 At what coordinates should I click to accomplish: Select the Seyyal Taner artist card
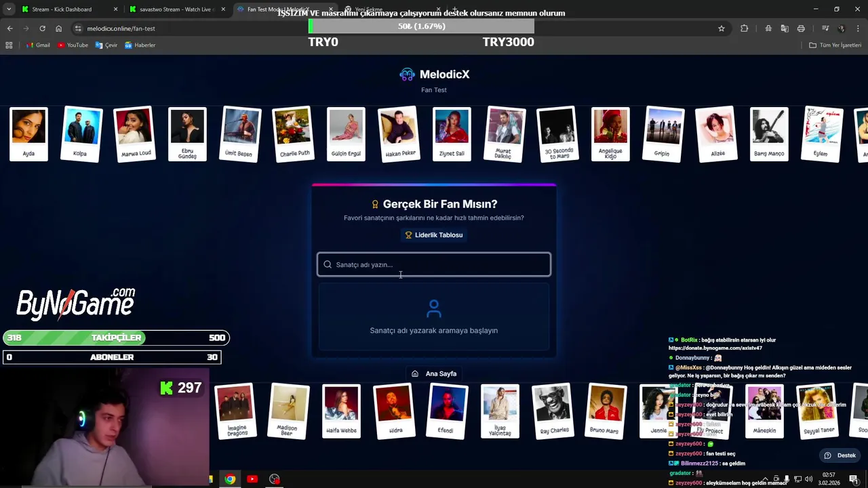[817, 411]
